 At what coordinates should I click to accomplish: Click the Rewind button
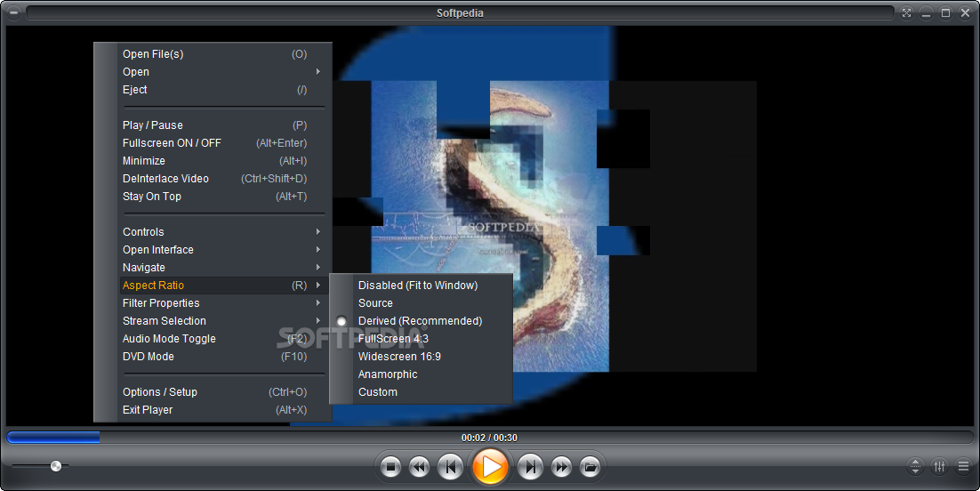coord(420,467)
